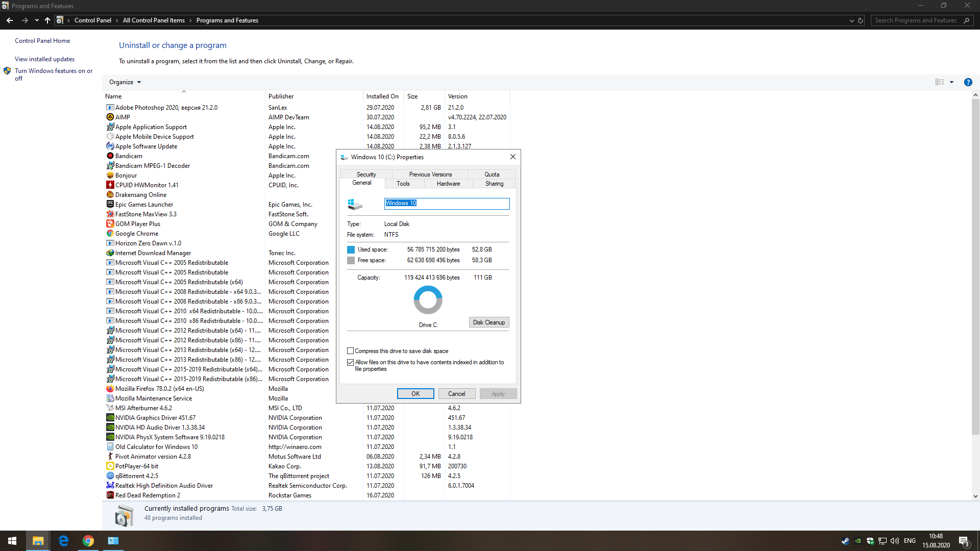
Task: Uncheck Allow files to be indexed checkbox
Action: (x=351, y=362)
